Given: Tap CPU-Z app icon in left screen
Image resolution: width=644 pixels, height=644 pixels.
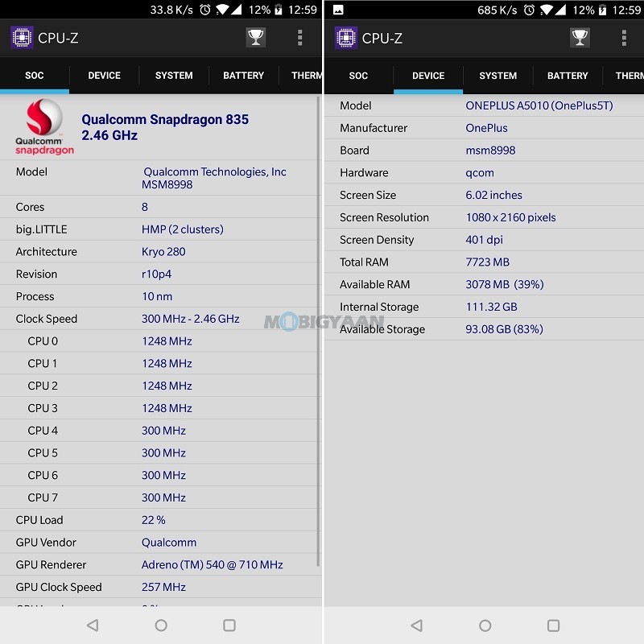Looking at the screenshot, I should pyautogui.click(x=22, y=38).
